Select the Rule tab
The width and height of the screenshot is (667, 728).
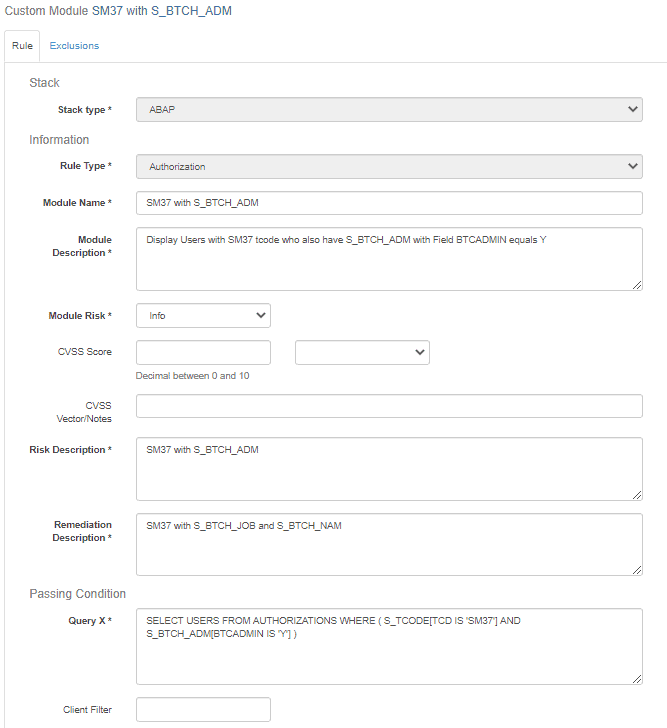[22, 46]
